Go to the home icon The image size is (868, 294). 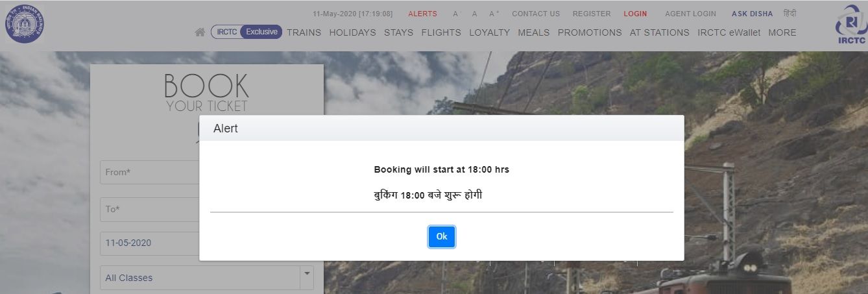[200, 32]
